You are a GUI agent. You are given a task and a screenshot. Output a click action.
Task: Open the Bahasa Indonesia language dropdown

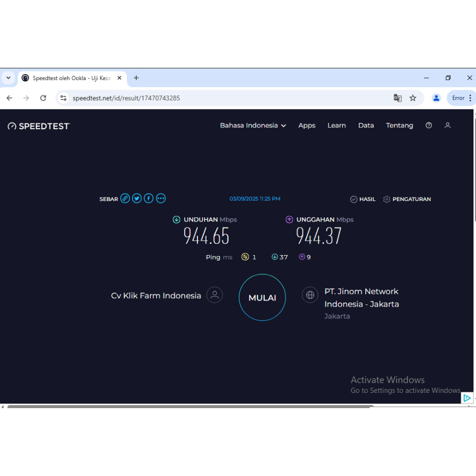pyautogui.click(x=253, y=125)
